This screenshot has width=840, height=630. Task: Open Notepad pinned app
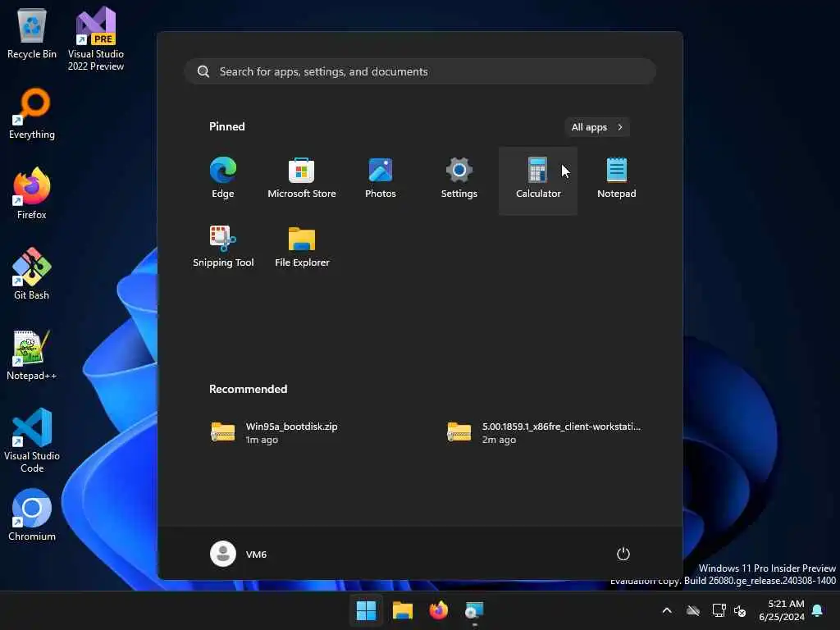click(617, 180)
